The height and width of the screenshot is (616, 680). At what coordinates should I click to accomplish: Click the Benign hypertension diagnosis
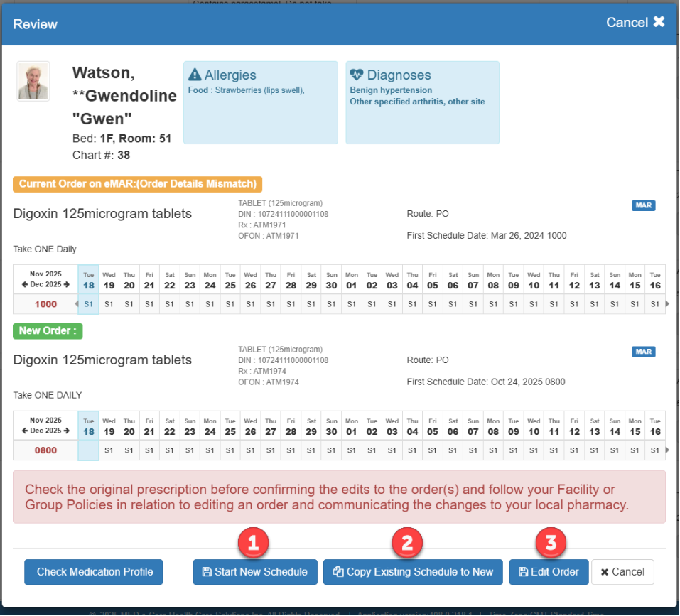391,90
